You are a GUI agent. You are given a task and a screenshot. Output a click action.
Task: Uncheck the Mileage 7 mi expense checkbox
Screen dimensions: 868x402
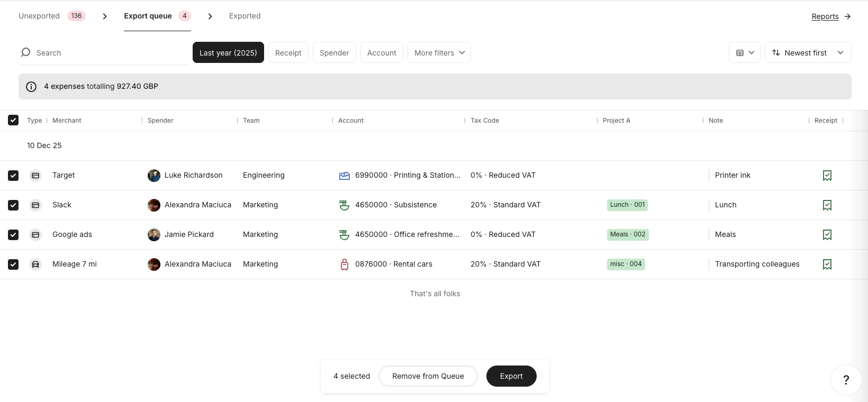(13, 264)
